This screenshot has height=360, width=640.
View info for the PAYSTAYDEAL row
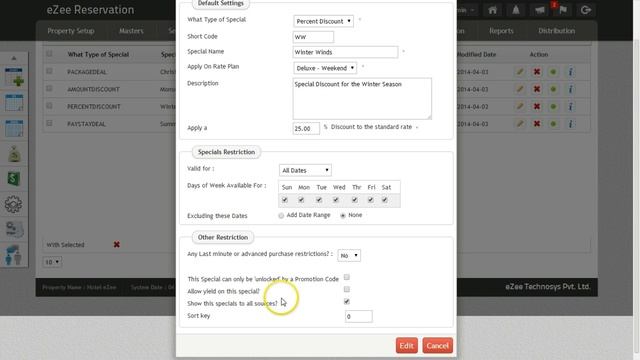571,124
